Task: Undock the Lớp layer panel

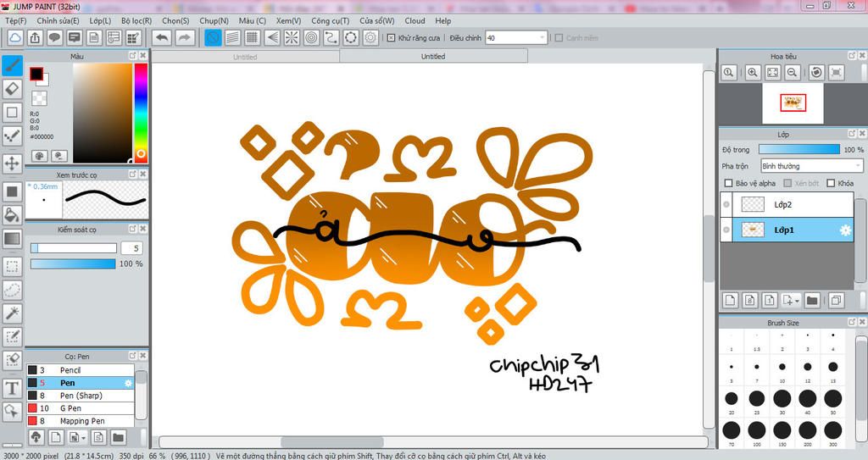Action: (x=852, y=134)
